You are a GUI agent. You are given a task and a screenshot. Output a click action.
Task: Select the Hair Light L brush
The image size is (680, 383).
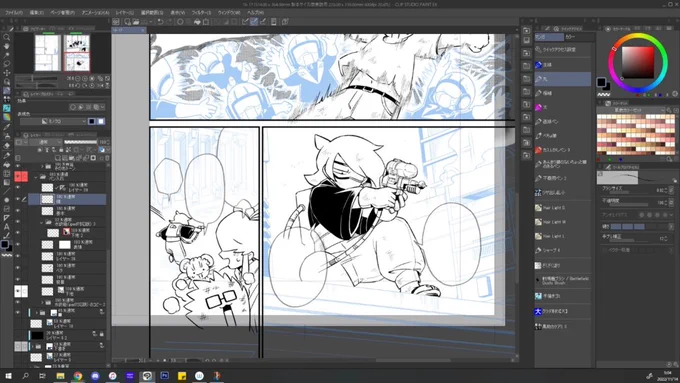(562, 236)
